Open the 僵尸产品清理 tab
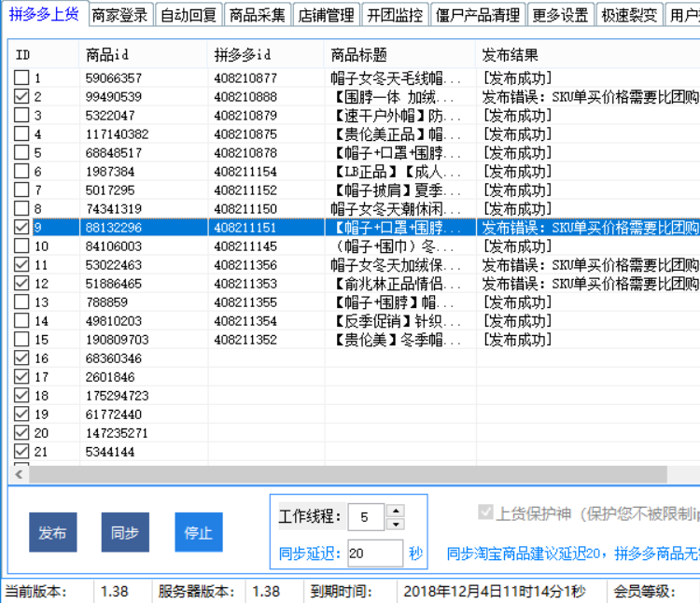 [478, 15]
